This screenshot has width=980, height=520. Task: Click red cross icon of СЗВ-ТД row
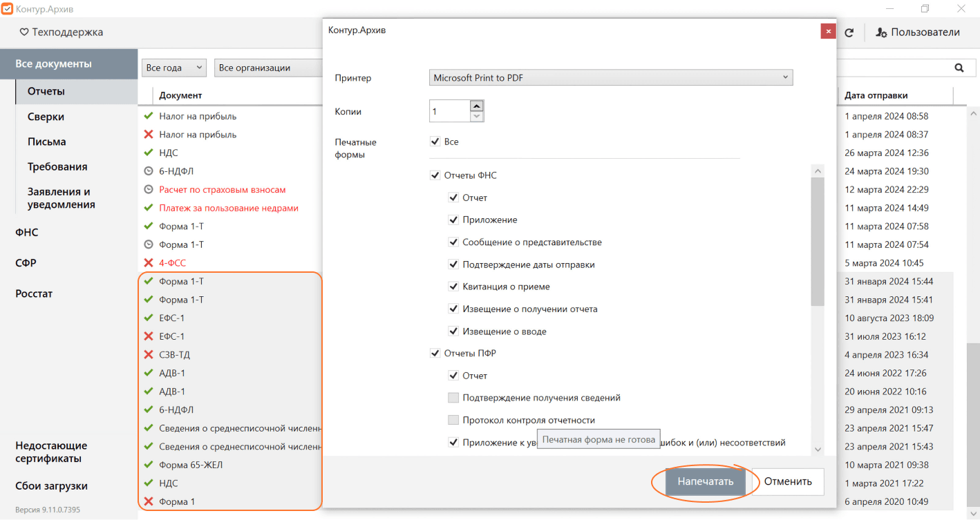(148, 354)
